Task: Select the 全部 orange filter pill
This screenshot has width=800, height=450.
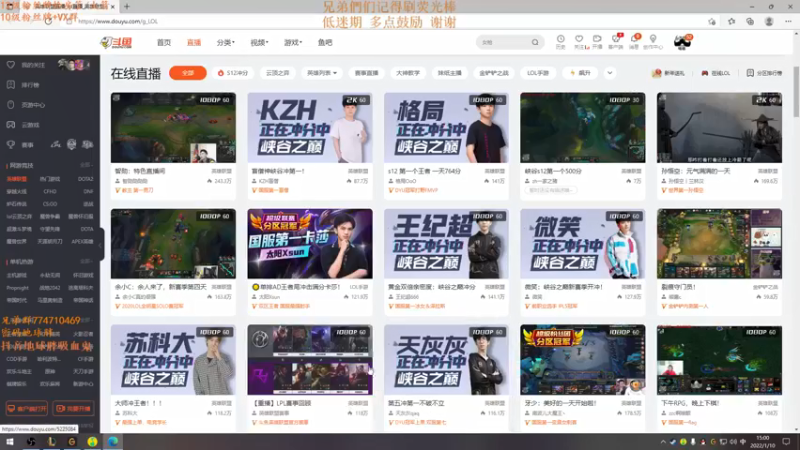Action: click(x=188, y=73)
